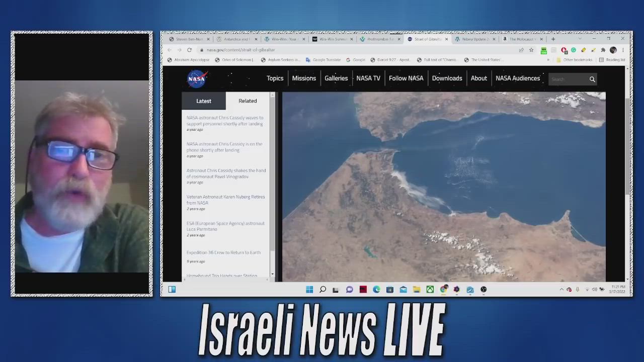The width and height of the screenshot is (644, 362).
Task: Open the Galleries menu
Action: point(336,78)
